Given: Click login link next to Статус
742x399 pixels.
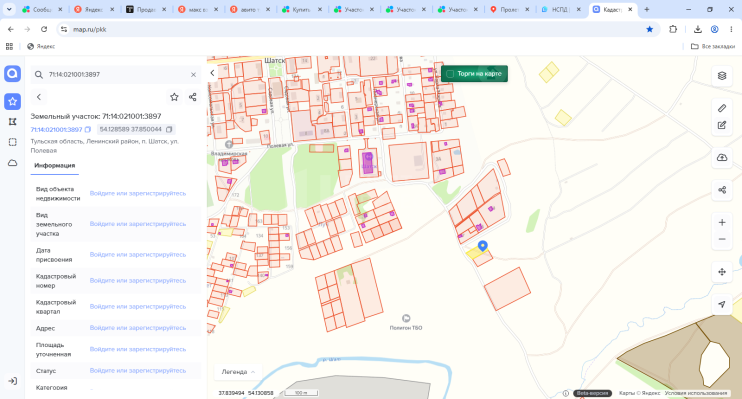Looking at the screenshot, I should tap(138, 371).
